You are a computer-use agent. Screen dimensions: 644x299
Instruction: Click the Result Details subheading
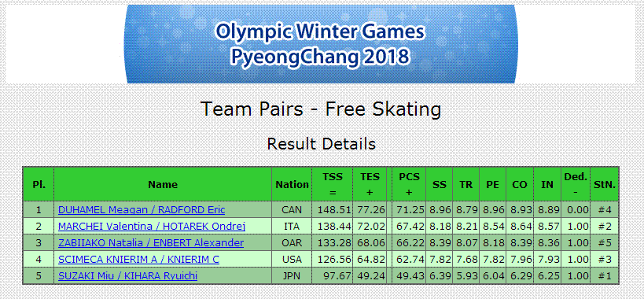coord(321,144)
